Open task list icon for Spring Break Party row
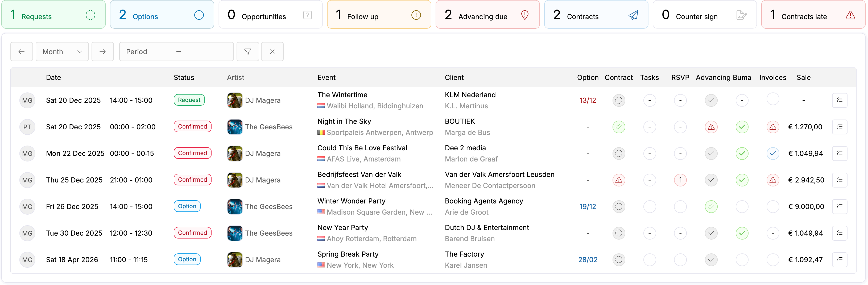This screenshot has width=868, height=285. pyautogui.click(x=839, y=260)
